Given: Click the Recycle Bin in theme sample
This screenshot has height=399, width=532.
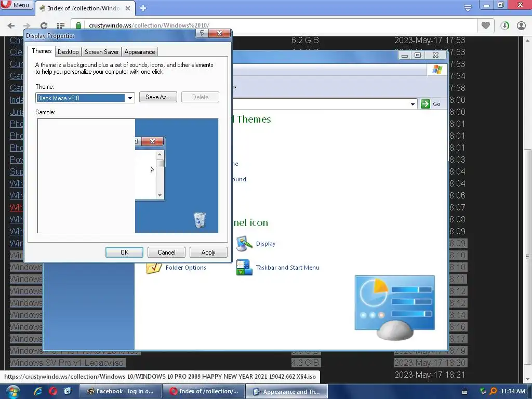Looking at the screenshot, I should click(x=200, y=220).
